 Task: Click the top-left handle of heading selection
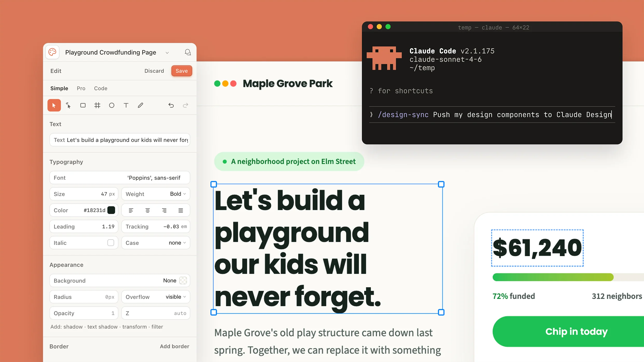click(x=213, y=184)
